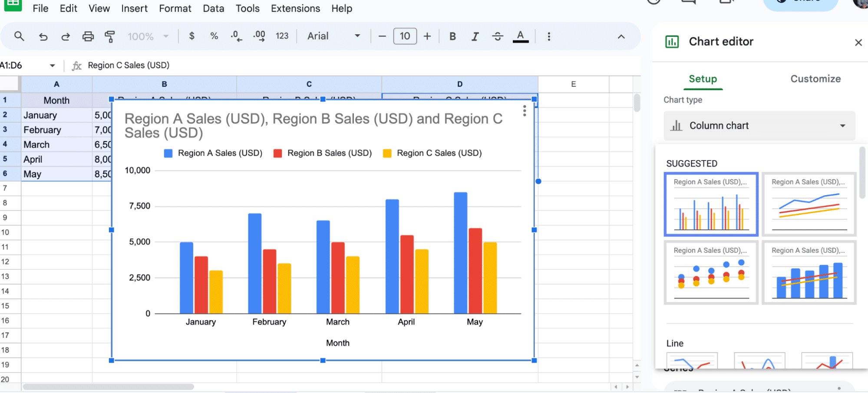The image size is (868, 393).
Task: Open the zoom 100% dropdown
Action: [x=148, y=36]
